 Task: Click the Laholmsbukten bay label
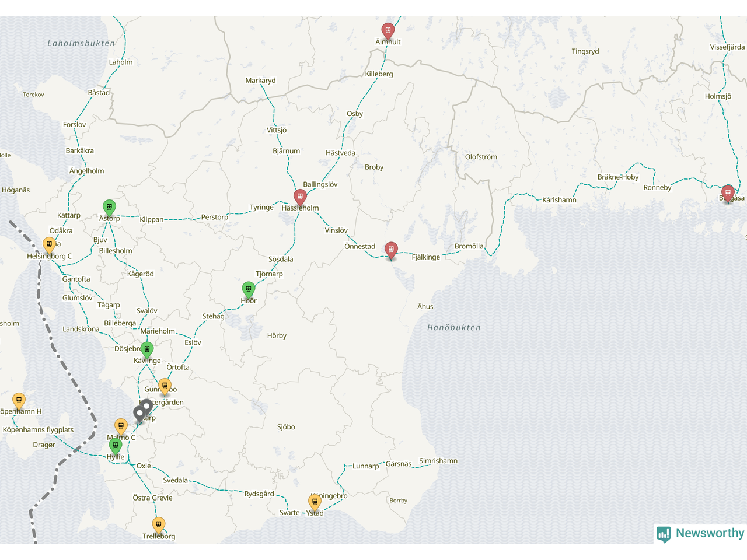click(81, 43)
